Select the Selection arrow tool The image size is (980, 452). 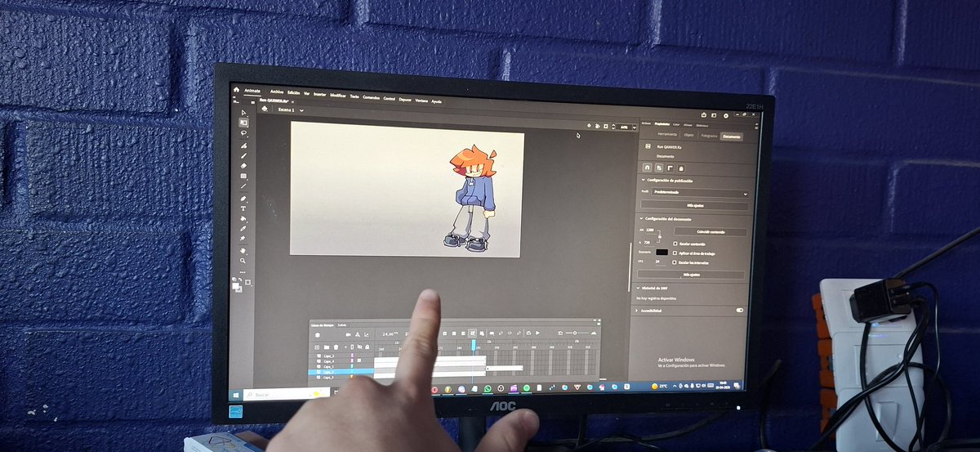(x=243, y=113)
